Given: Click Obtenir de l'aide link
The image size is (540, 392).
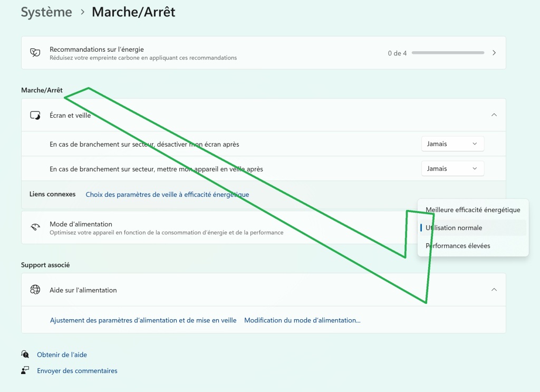Looking at the screenshot, I should (62, 355).
